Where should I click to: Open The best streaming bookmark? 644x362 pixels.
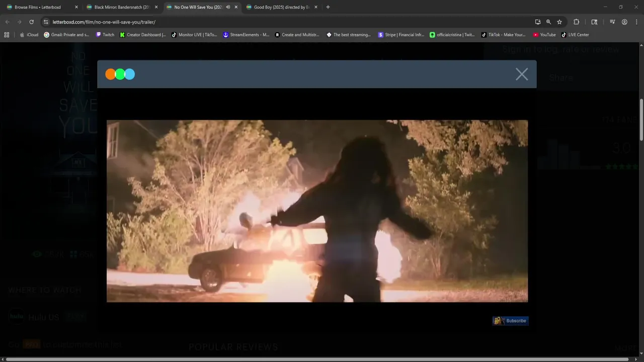(349, 35)
